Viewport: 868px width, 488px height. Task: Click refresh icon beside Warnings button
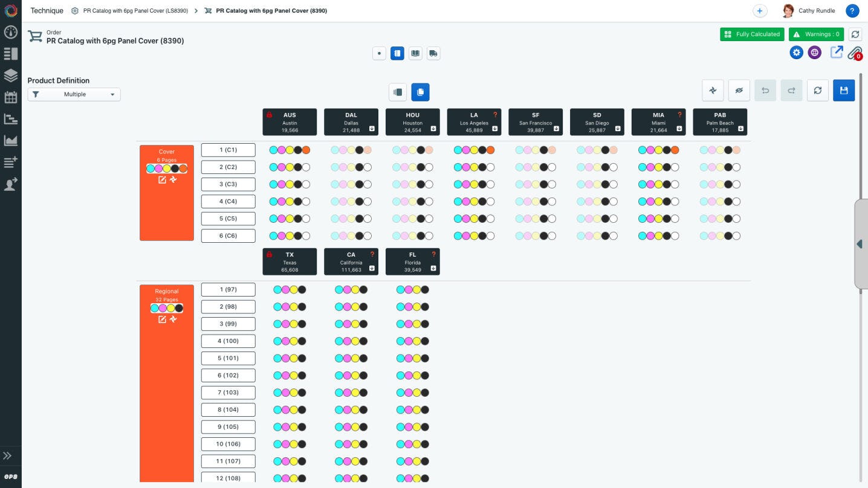click(x=855, y=34)
